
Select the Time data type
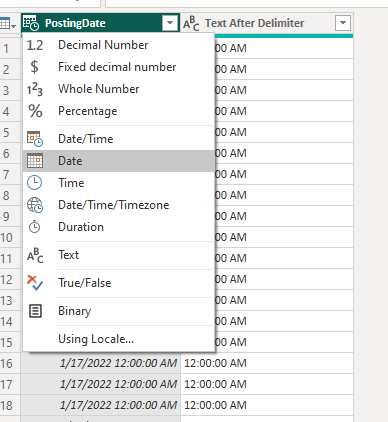click(x=119, y=183)
